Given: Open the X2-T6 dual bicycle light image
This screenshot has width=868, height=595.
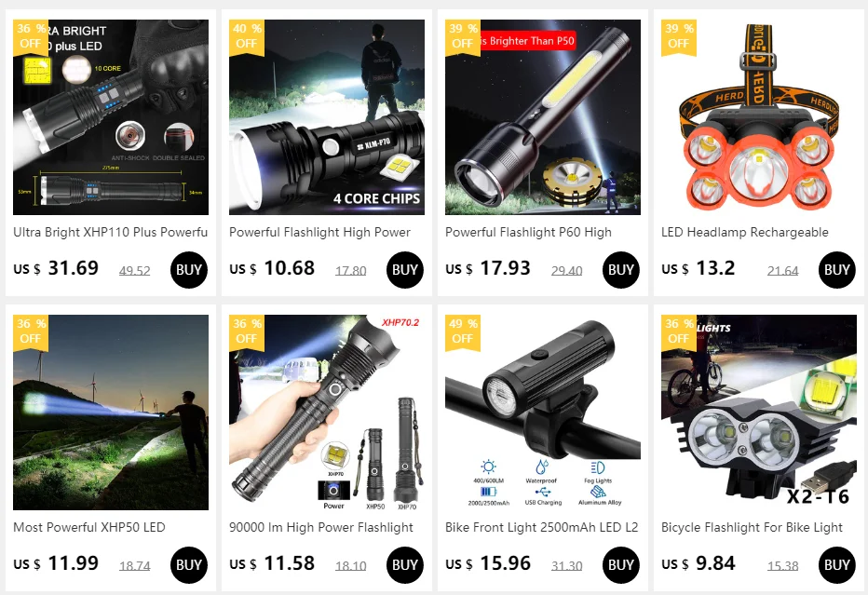Looking at the screenshot, I should (758, 412).
